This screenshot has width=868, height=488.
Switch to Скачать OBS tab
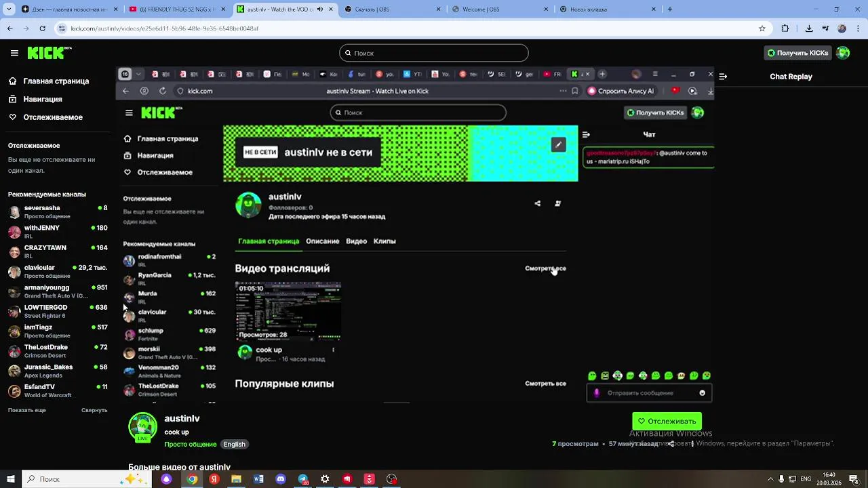393,9
